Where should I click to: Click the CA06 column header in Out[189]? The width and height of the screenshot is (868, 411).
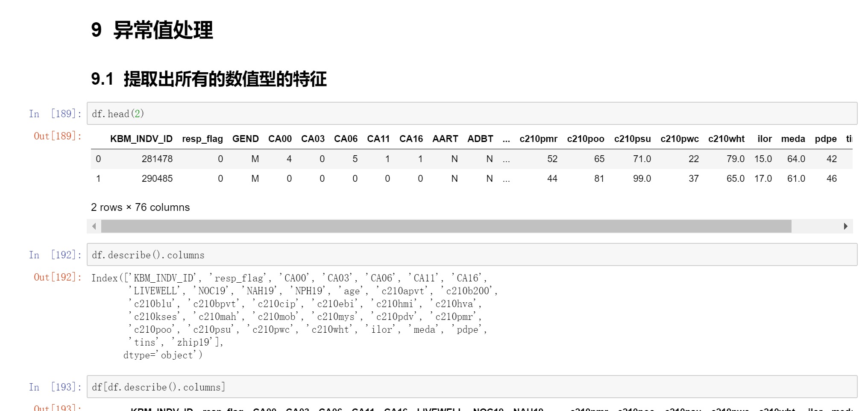click(346, 139)
